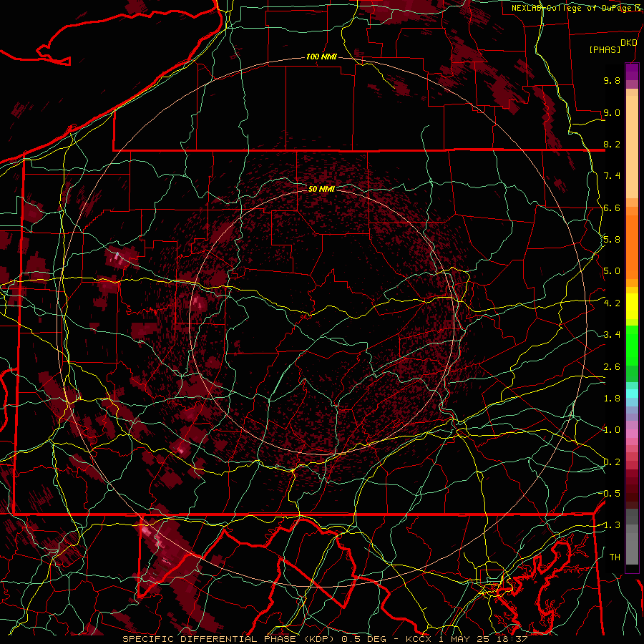Click the 9.0 value on the color scale
Screen dimensions: 644x644
[612, 112]
